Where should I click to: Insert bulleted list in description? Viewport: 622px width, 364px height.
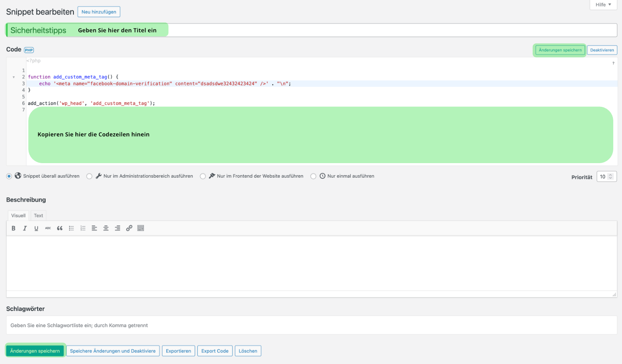click(x=71, y=228)
